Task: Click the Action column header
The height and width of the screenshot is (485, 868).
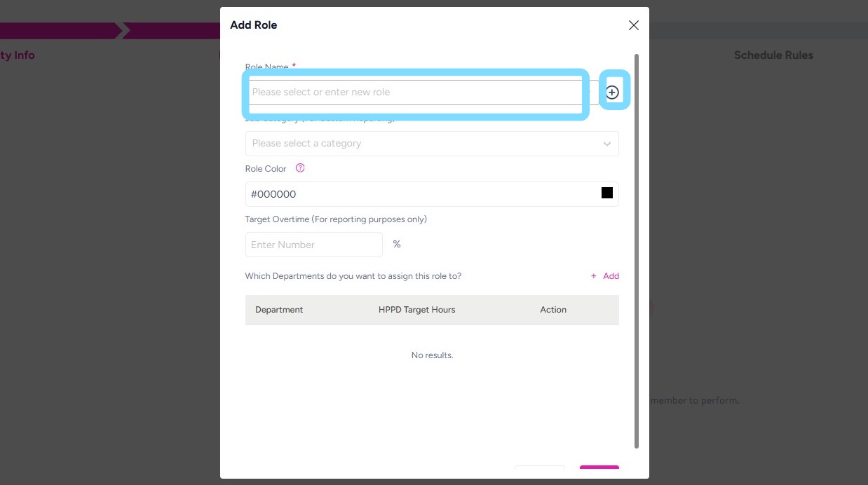Action: (553, 310)
